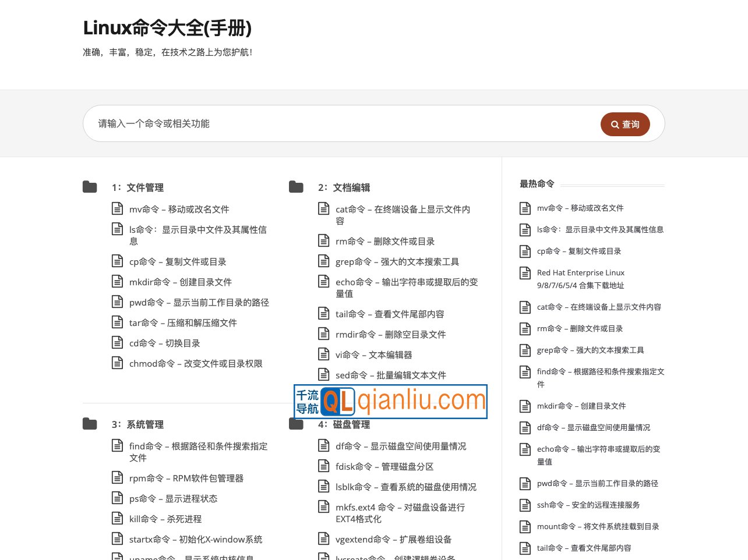Click the document icon beside df命令 entry

324,445
